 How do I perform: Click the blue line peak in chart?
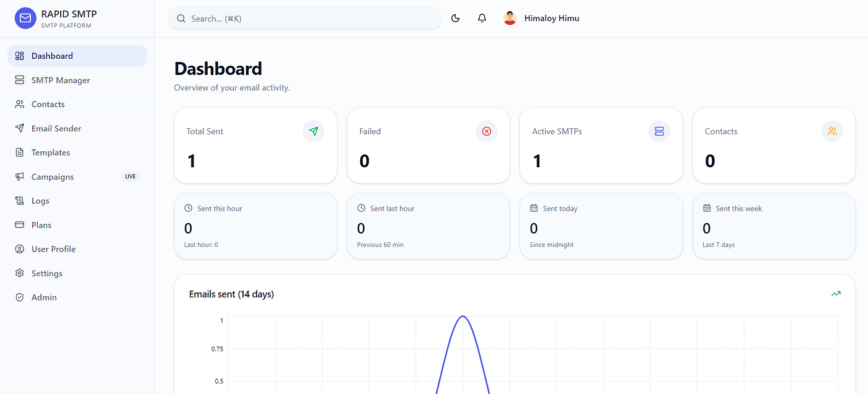coord(463,317)
